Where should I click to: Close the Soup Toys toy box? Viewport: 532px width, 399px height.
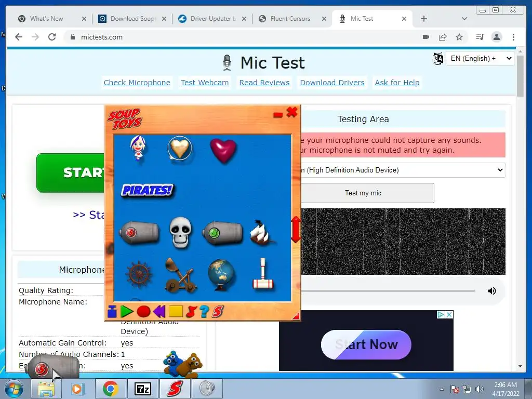coord(292,112)
